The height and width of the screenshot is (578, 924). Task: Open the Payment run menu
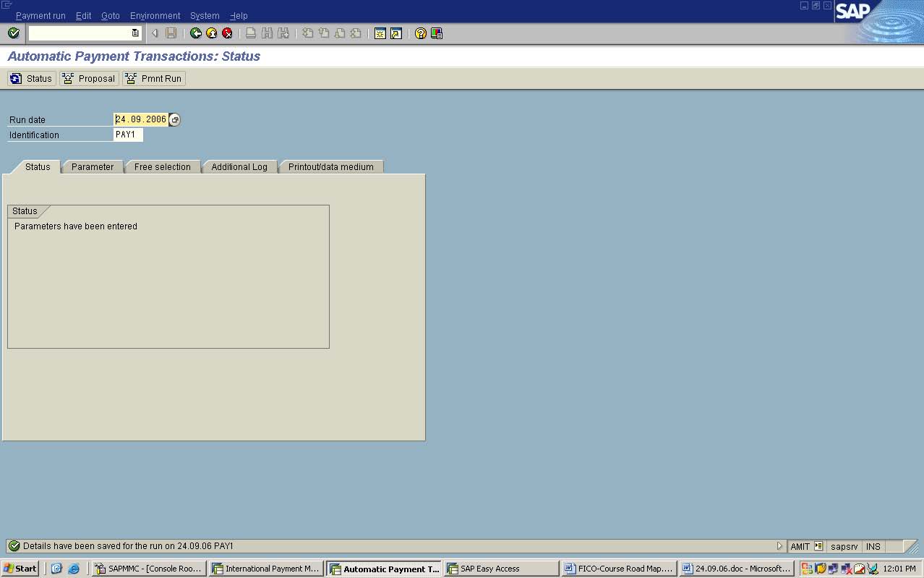coord(40,16)
